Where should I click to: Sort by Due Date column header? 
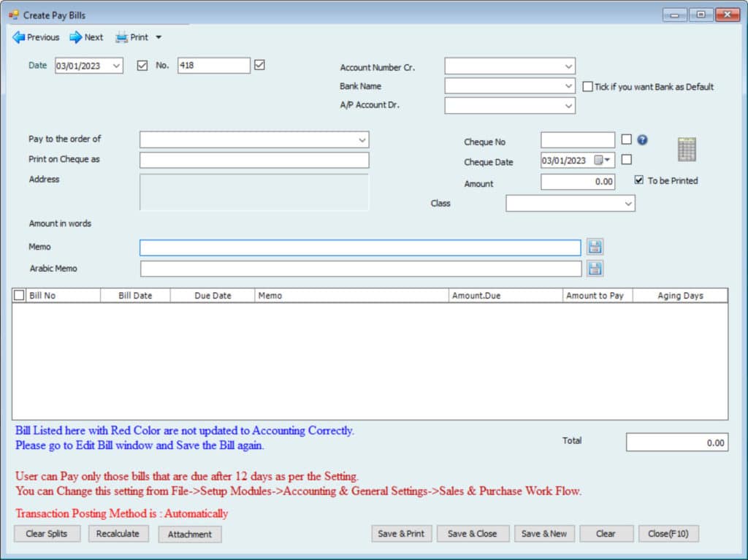point(213,296)
